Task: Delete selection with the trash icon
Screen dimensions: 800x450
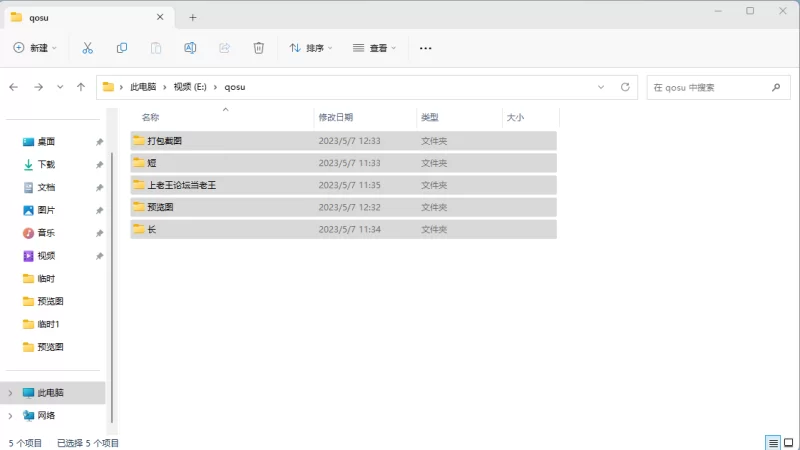Action: (258, 48)
